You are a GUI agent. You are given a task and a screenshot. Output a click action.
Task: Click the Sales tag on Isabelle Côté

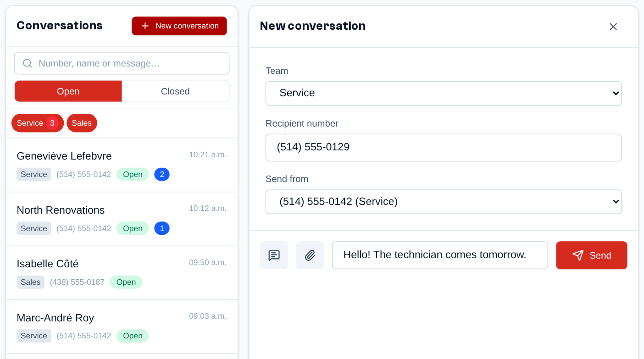(31, 282)
